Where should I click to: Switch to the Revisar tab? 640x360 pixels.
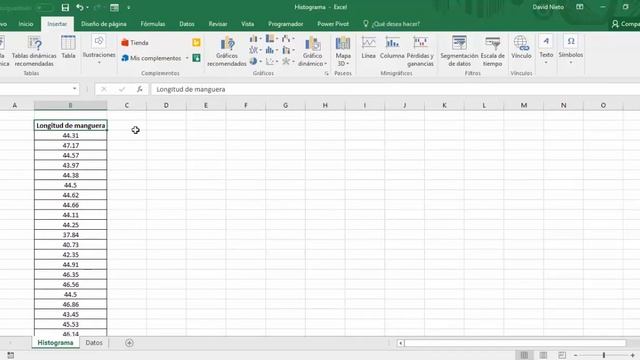(x=218, y=24)
